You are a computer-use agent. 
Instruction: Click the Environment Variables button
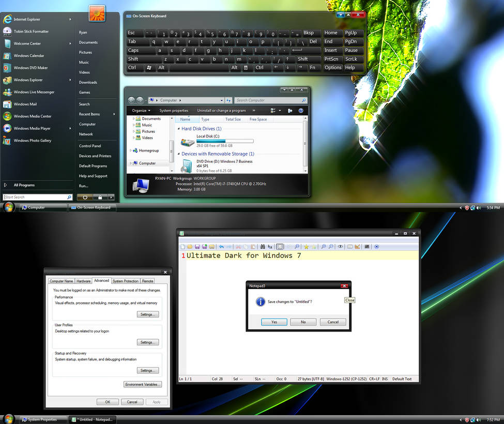point(143,384)
